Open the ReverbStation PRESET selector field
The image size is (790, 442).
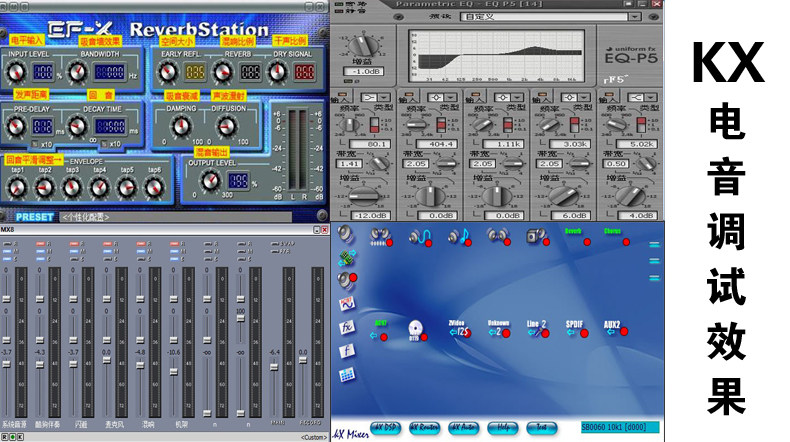[x=176, y=217]
